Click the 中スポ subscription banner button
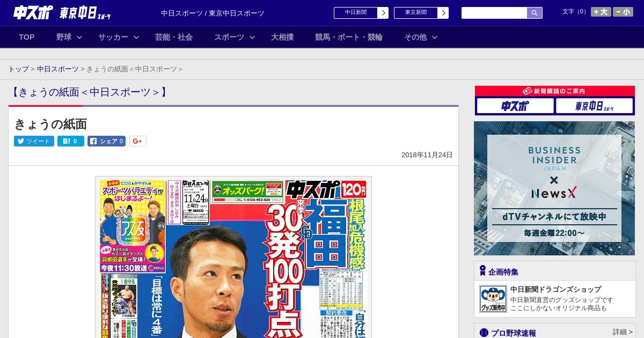 [515, 106]
